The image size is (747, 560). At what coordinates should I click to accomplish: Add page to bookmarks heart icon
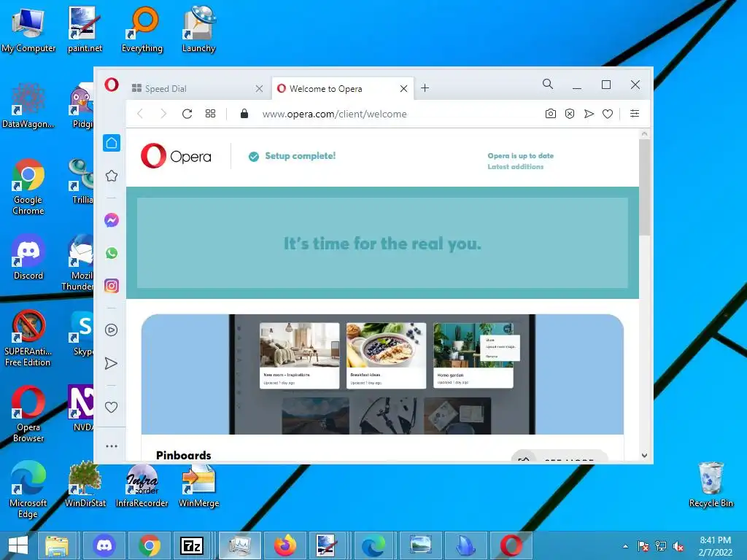tap(608, 114)
